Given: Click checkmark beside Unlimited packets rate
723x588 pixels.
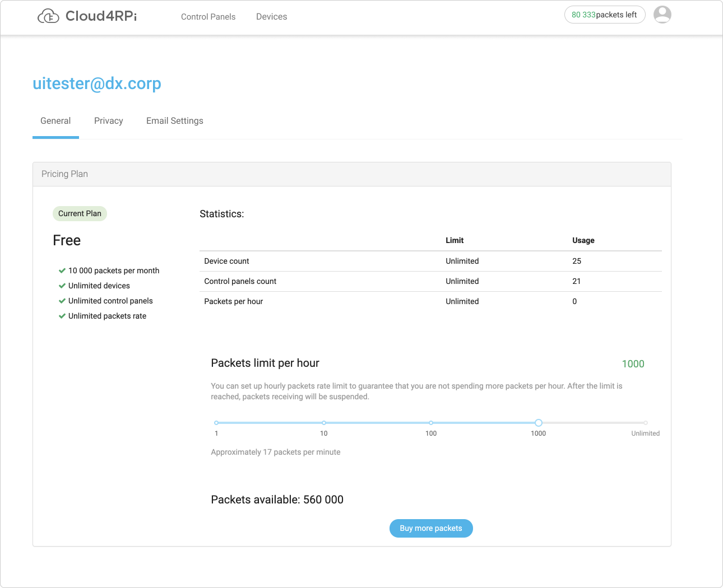Looking at the screenshot, I should point(62,316).
